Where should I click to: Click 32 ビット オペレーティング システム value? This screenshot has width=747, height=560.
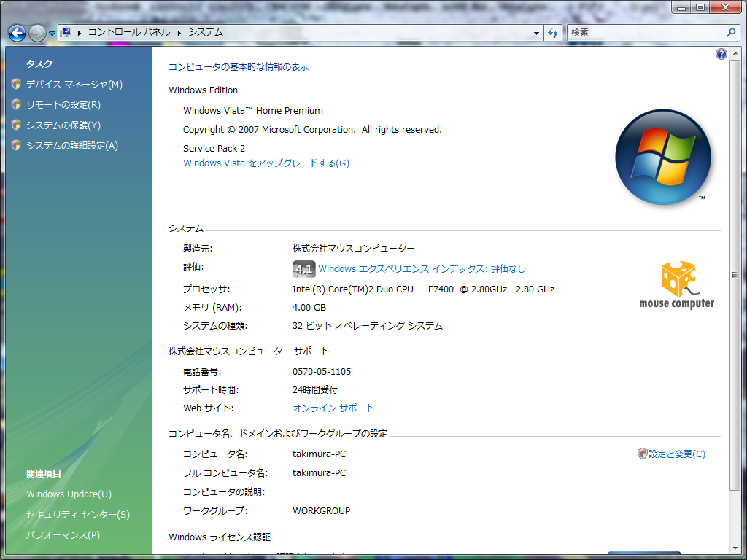click(x=368, y=326)
